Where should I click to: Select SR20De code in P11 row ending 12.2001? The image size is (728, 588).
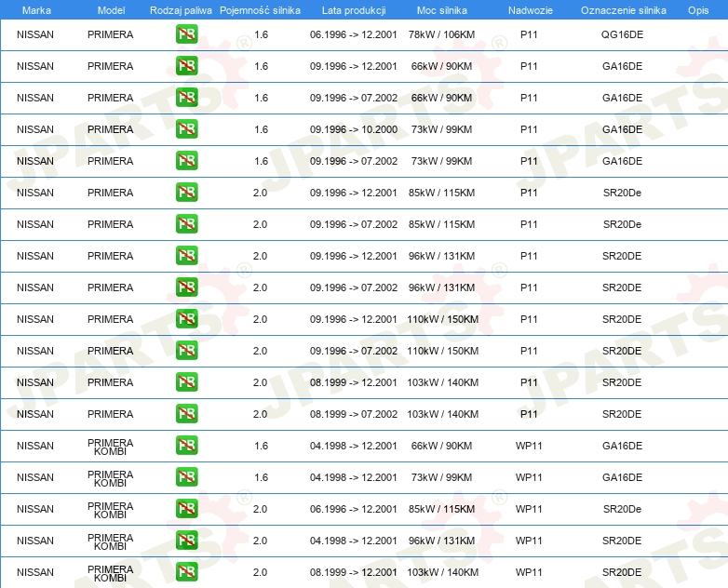pyautogui.click(x=622, y=193)
